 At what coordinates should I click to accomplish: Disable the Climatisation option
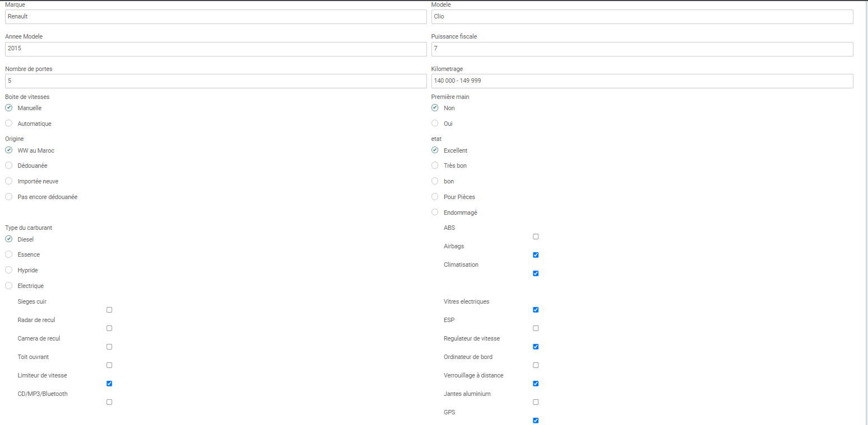(536, 273)
